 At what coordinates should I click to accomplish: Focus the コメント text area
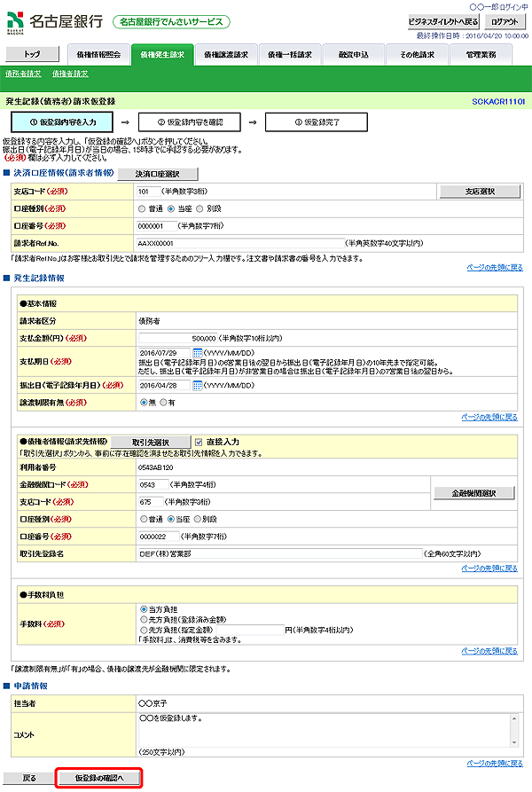pos(325,731)
